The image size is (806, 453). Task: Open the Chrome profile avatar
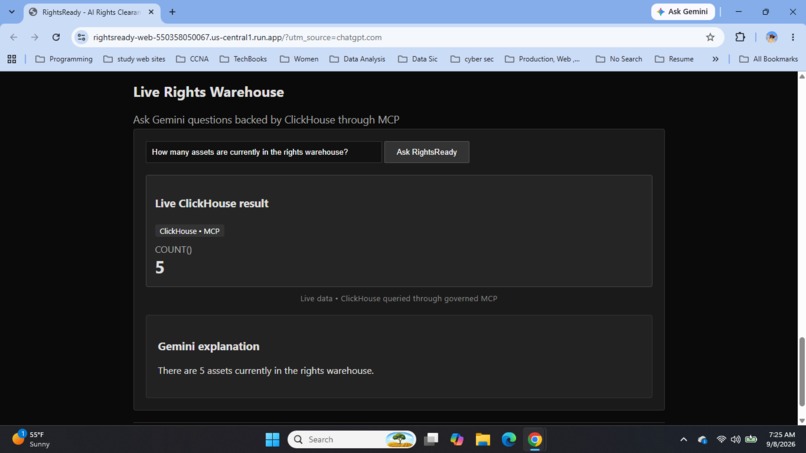click(x=771, y=37)
